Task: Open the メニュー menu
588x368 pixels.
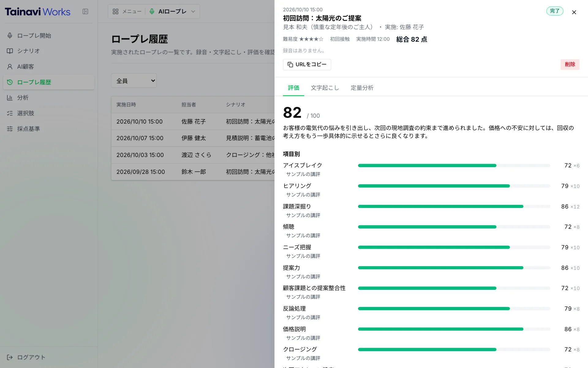Action: click(x=127, y=11)
